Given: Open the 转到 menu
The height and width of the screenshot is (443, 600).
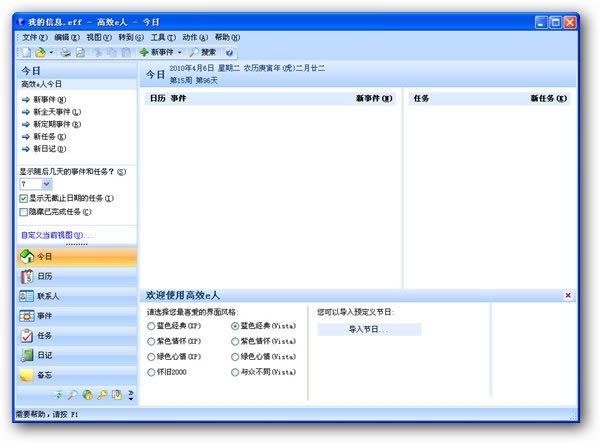Looking at the screenshot, I should tap(131, 37).
